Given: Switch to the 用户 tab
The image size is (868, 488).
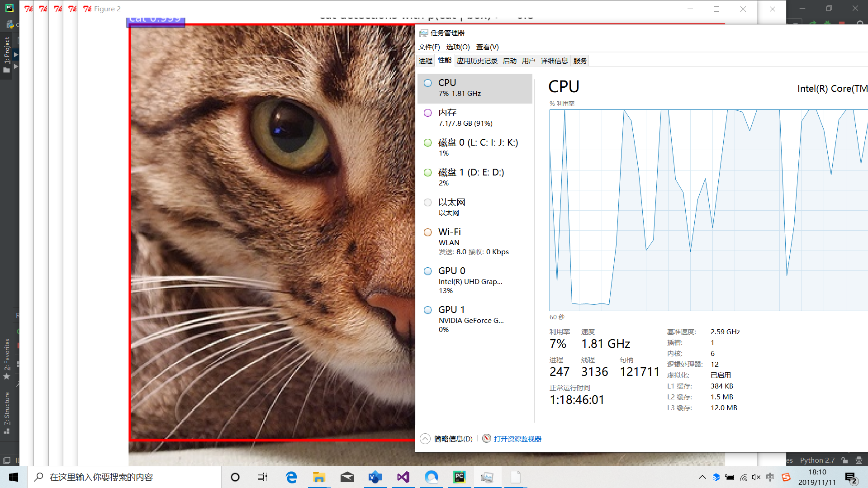Looking at the screenshot, I should tap(528, 61).
